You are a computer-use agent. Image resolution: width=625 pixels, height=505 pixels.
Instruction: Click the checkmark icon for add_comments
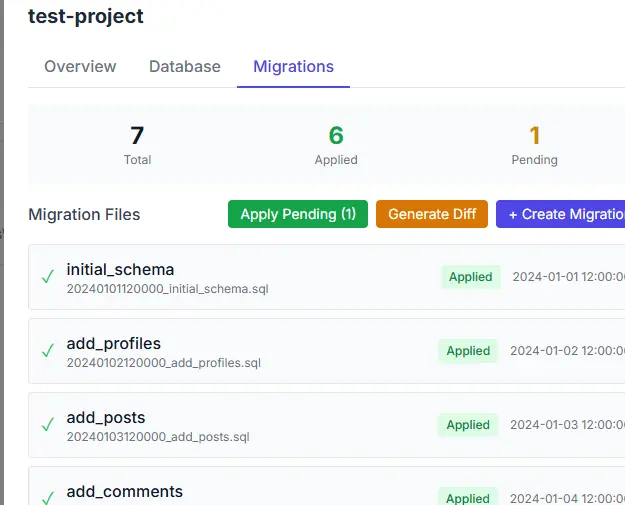tap(48, 498)
